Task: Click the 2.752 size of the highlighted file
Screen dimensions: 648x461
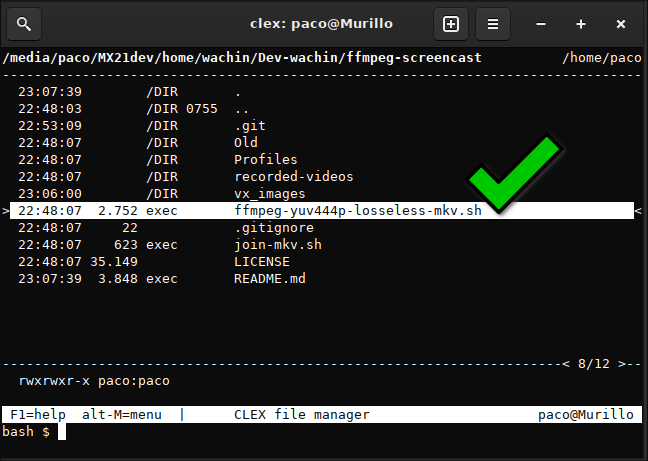Action: [118, 211]
